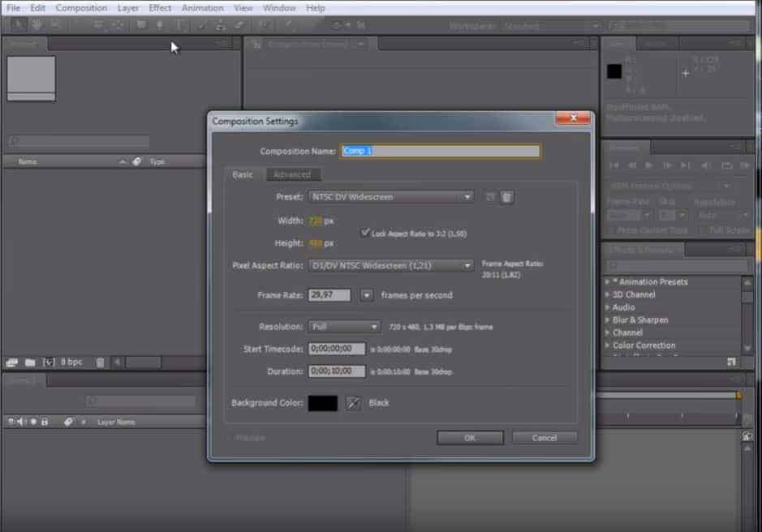Select the Eraser tool in the toolbar
Viewport: 762px width, 532px height.
pos(239,25)
